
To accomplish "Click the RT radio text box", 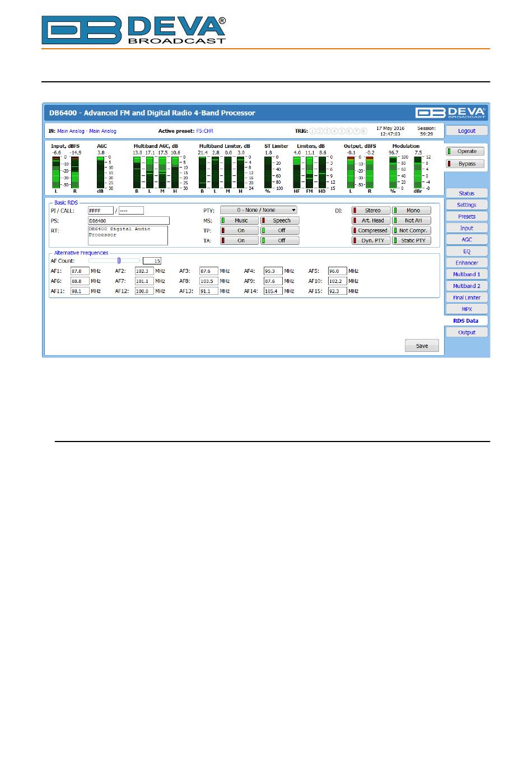I will point(128,235).
